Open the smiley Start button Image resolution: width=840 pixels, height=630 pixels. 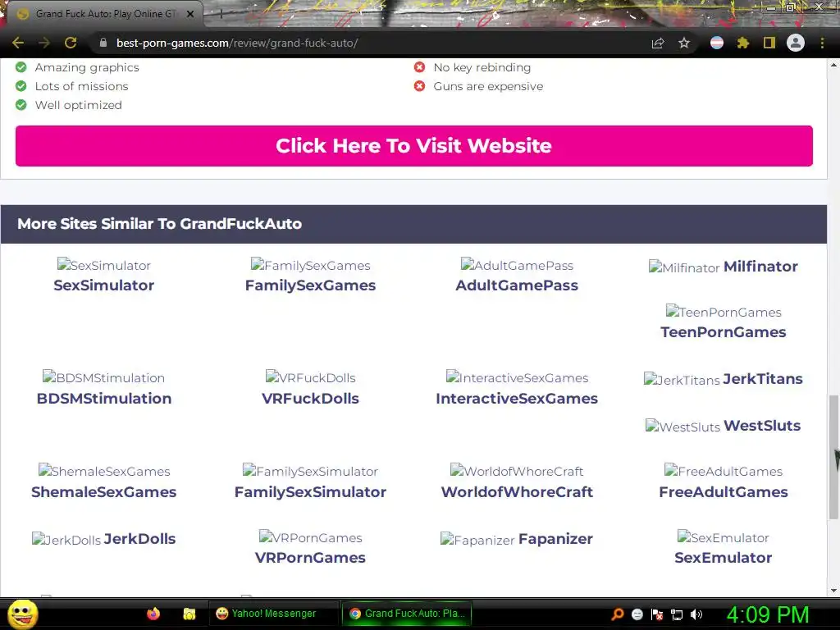point(22,614)
